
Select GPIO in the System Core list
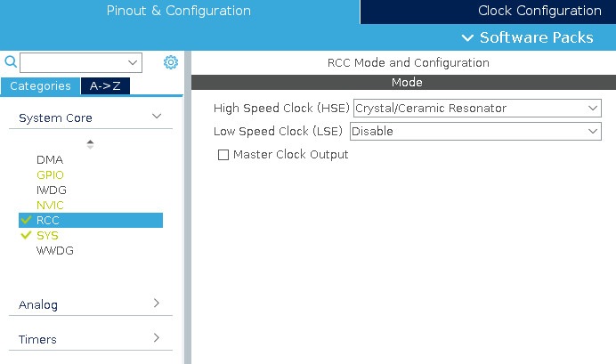(50, 174)
